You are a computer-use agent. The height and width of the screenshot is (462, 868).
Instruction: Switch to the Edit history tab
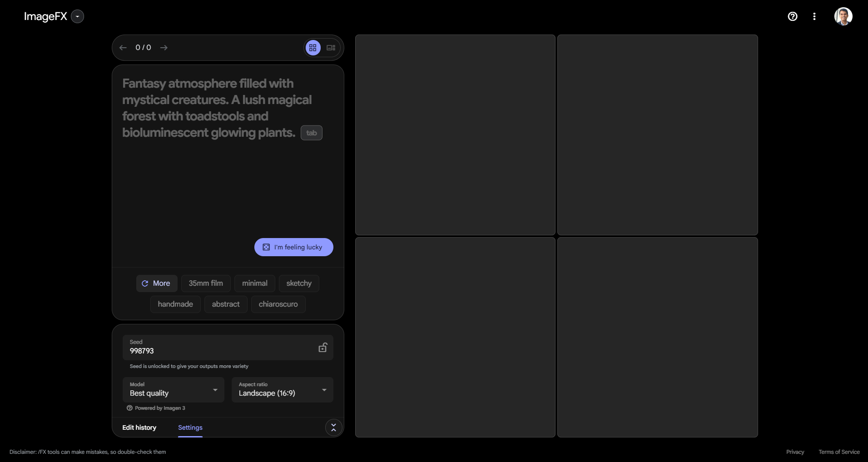pyautogui.click(x=139, y=427)
